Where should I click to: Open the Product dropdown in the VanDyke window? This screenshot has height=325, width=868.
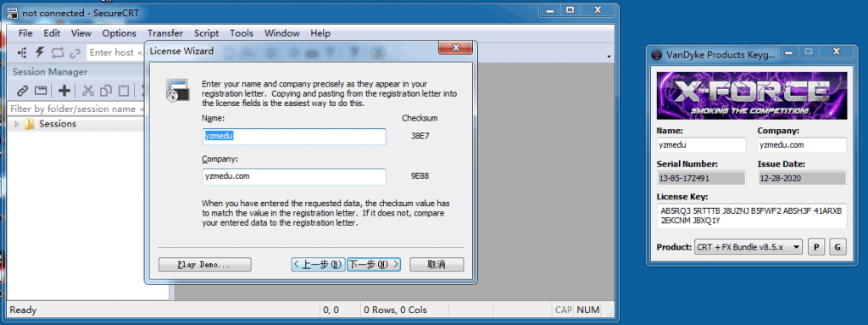pyautogui.click(x=748, y=247)
